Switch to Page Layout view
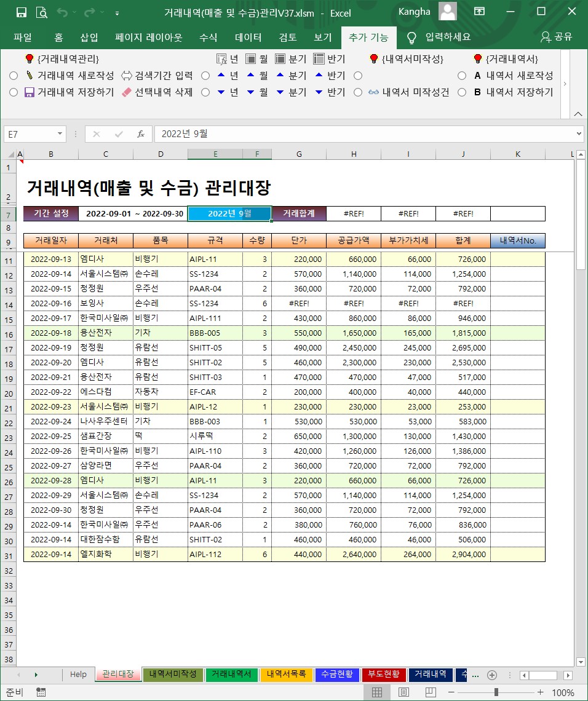 [403, 692]
